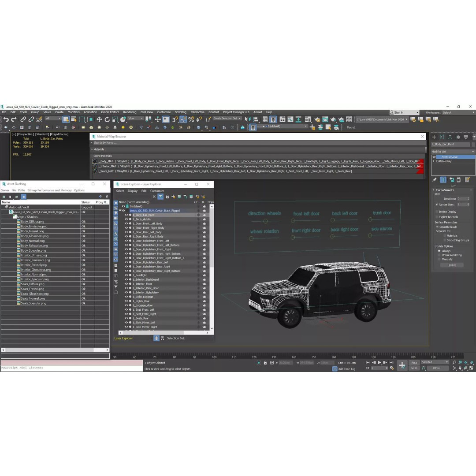The height and width of the screenshot is (476, 476).
Task: Open the Graph Editors menu
Action: point(110,112)
